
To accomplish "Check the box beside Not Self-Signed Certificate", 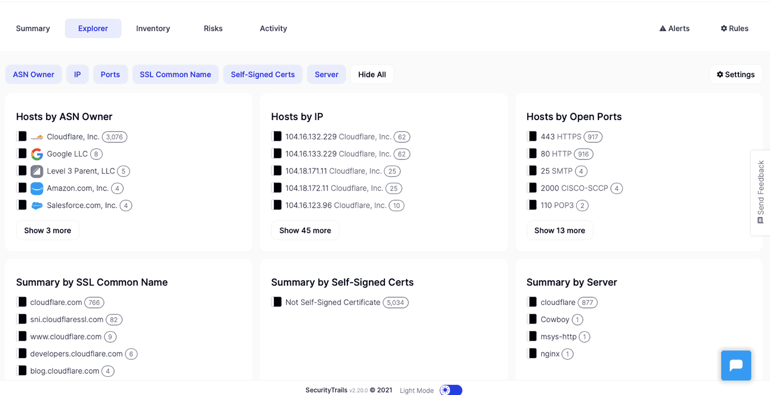I will (277, 302).
